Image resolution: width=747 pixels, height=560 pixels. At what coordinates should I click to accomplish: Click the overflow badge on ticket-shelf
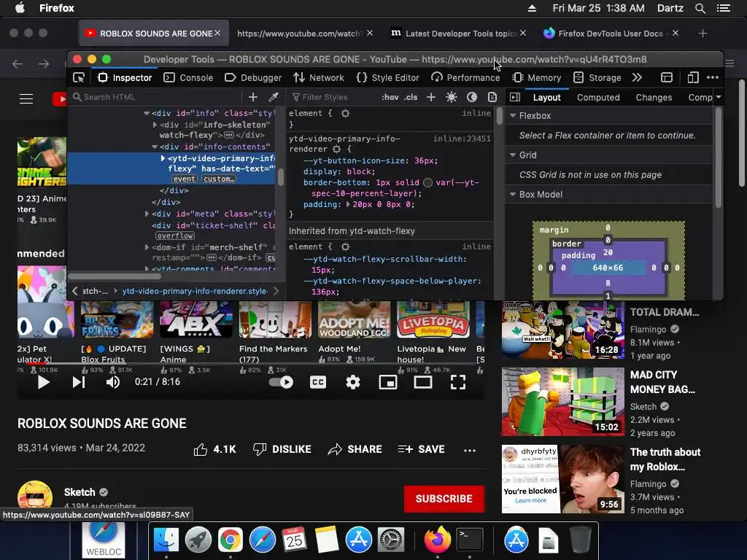click(175, 236)
